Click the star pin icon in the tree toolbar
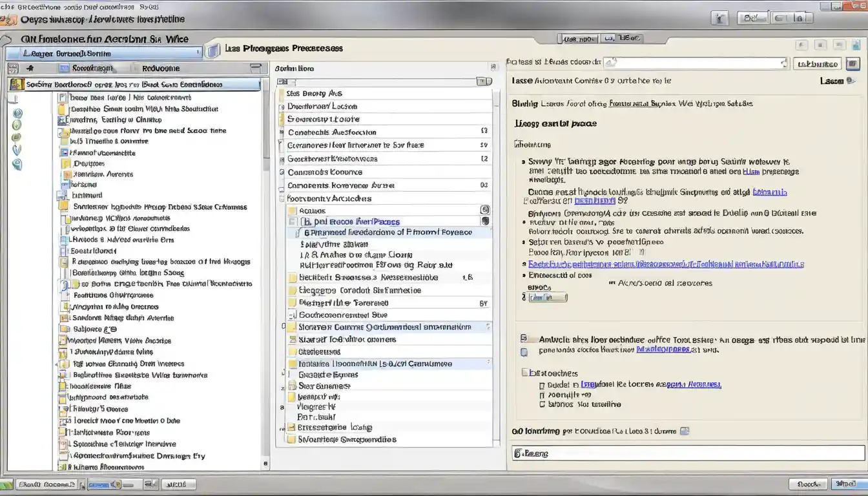The width and height of the screenshot is (868, 496). click(30, 68)
